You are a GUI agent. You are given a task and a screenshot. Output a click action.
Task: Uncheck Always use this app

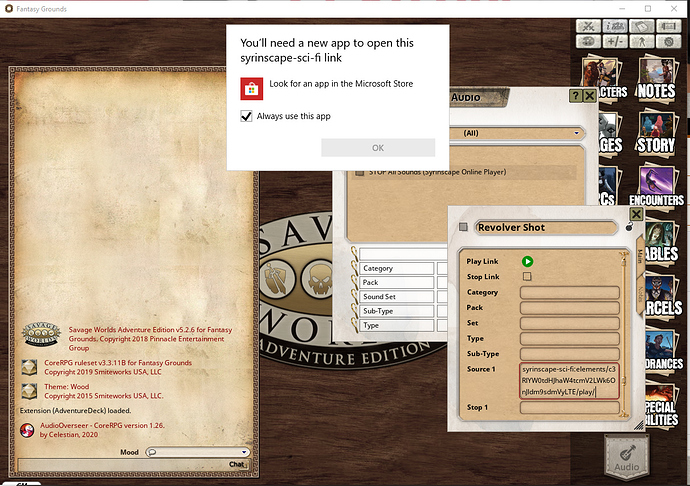point(246,116)
